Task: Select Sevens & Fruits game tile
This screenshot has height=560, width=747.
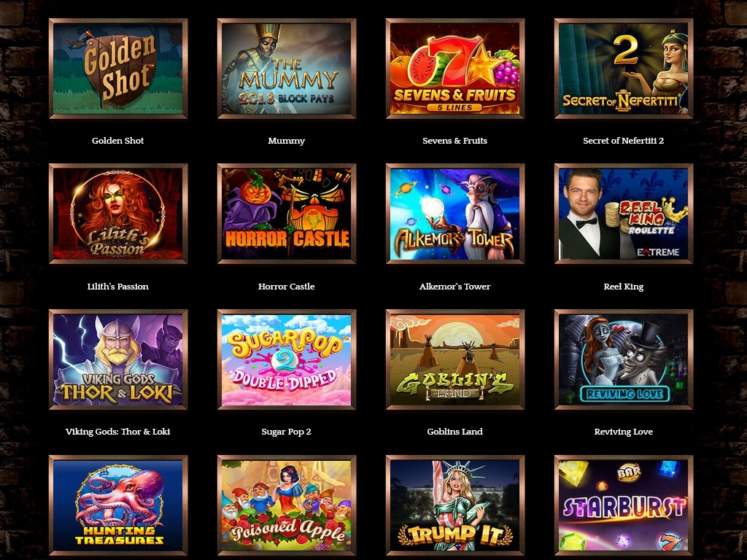Action: [455, 69]
